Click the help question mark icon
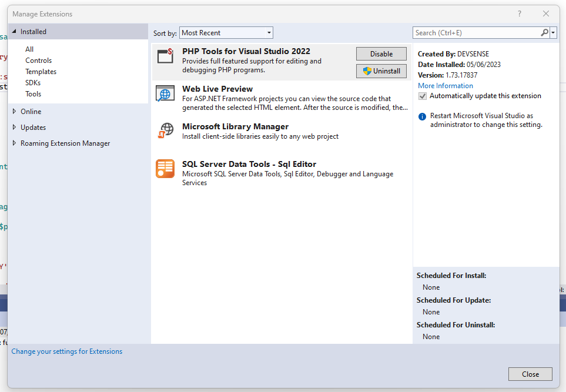Screen dimensions: 566x392 click(x=519, y=14)
